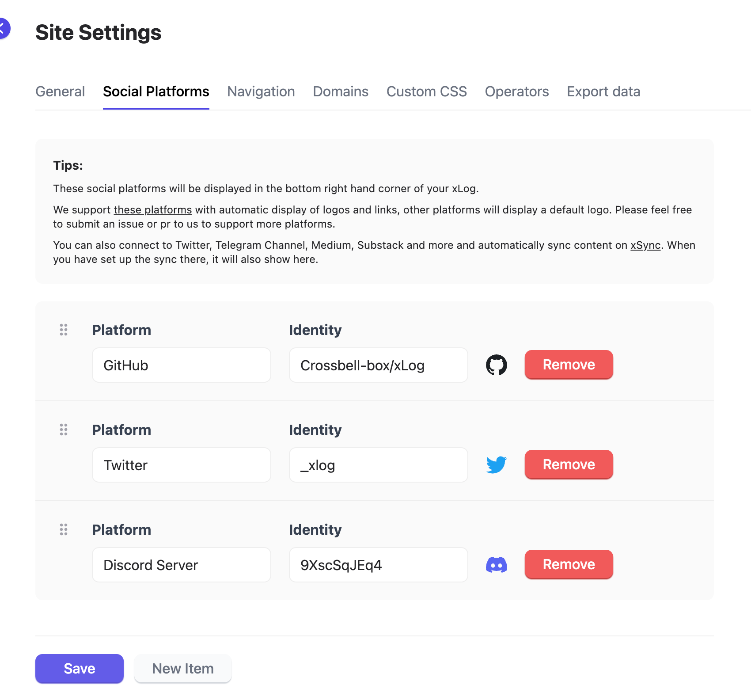Remove the GitHub platform entry
This screenshot has height=700, width=751.
pos(569,365)
